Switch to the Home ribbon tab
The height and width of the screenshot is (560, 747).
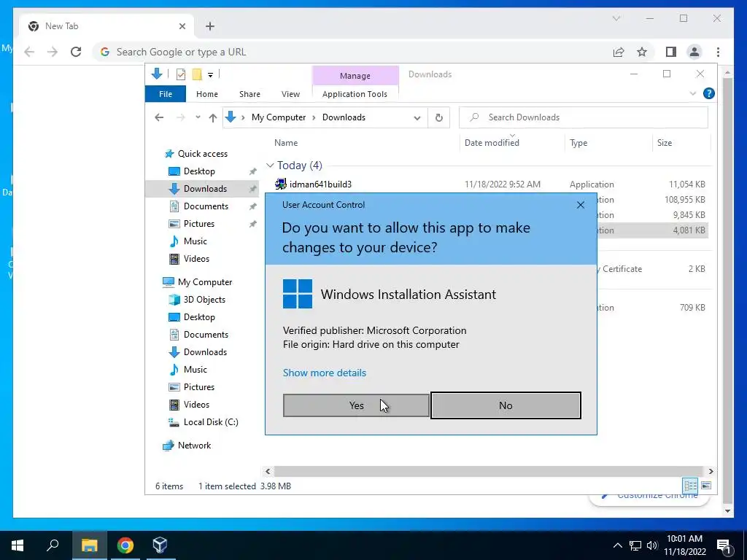[x=206, y=94]
